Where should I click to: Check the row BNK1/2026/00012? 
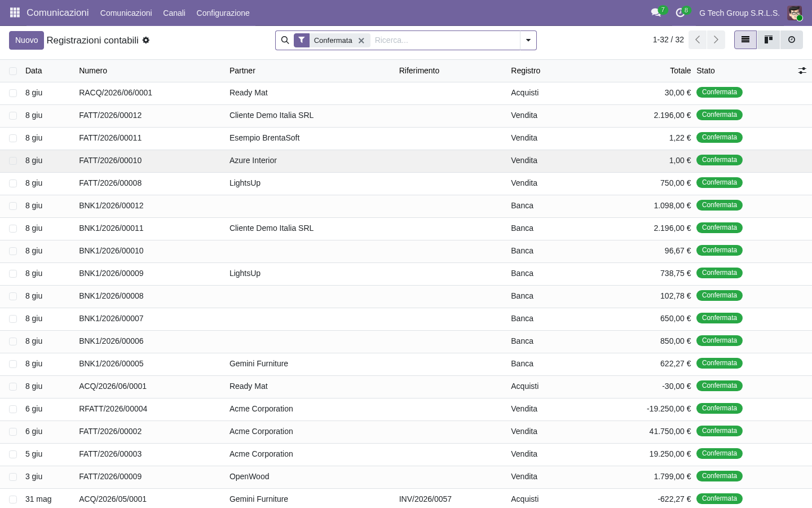pos(13,206)
